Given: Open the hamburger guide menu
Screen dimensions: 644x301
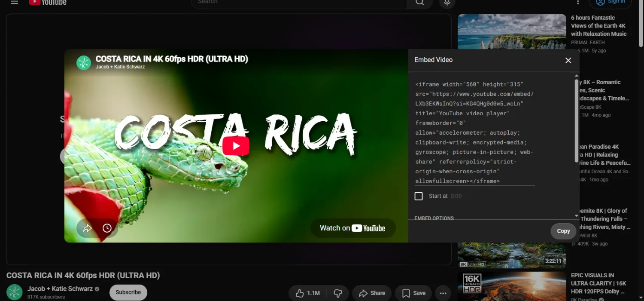Looking at the screenshot, I should [14, 2].
